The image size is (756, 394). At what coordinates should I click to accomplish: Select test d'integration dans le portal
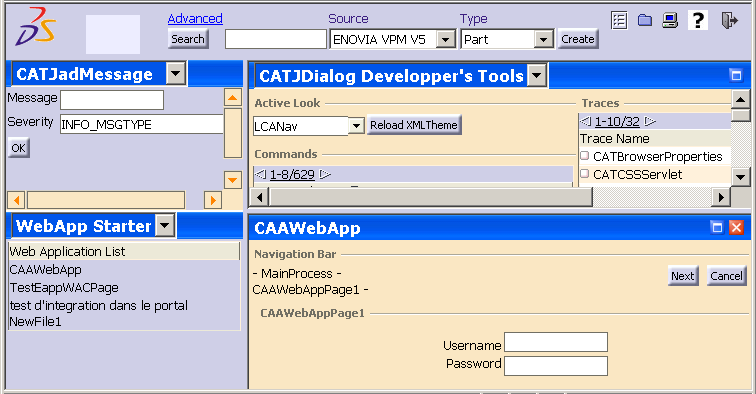(99, 305)
